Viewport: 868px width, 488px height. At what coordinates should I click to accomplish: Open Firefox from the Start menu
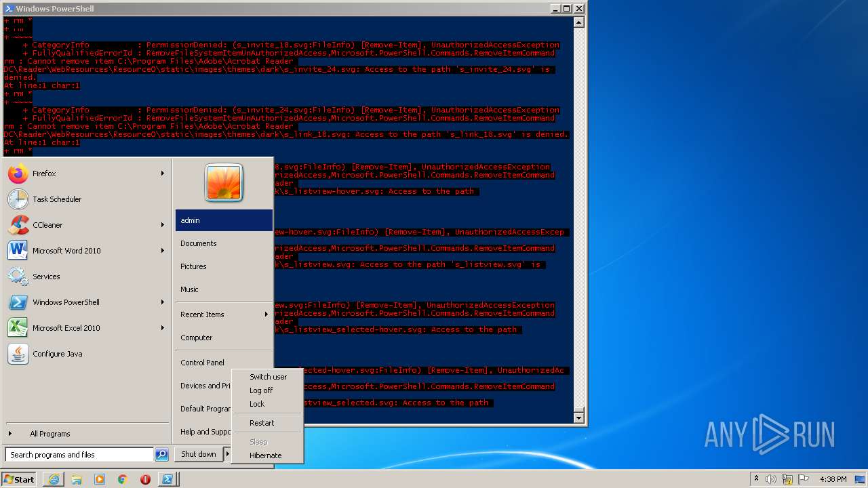click(86, 174)
